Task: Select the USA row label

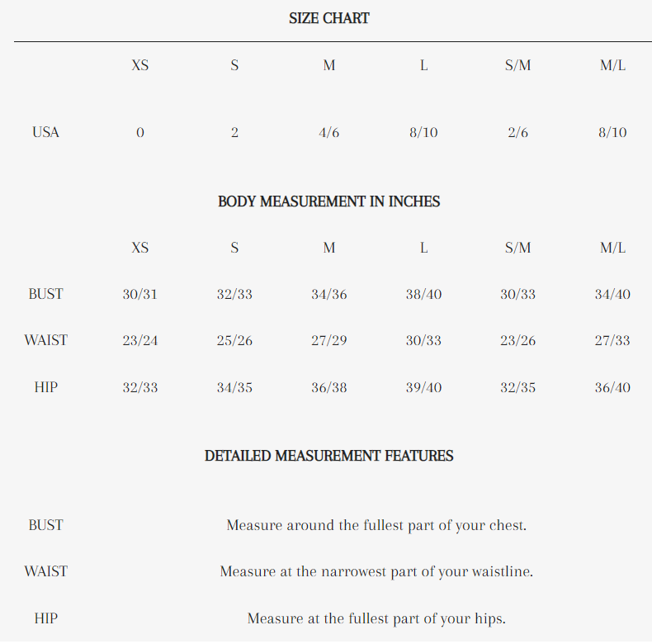Action: 45,132
